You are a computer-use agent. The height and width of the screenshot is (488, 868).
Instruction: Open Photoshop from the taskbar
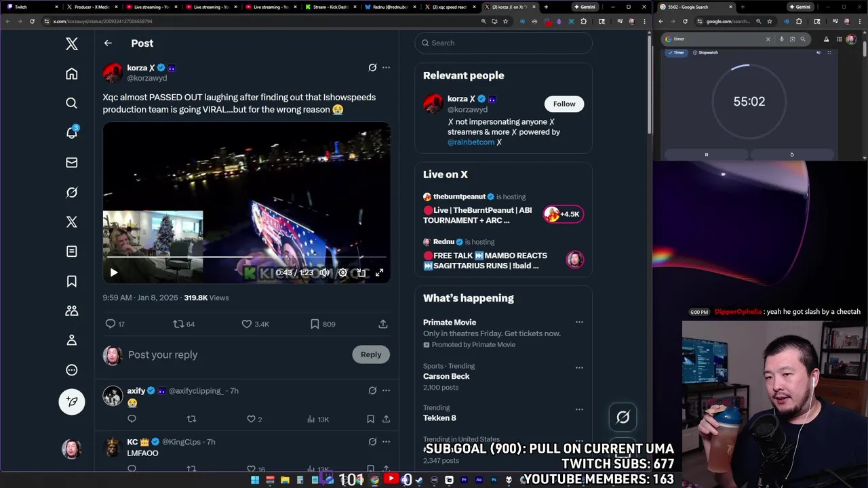pyautogui.click(x=494, y=480)
